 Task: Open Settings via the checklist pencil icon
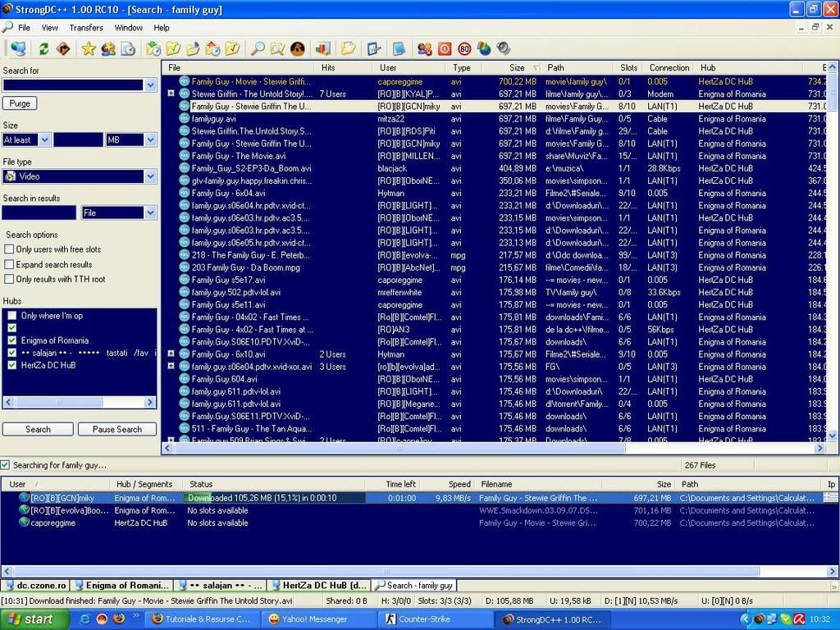[x=373, y=48]
